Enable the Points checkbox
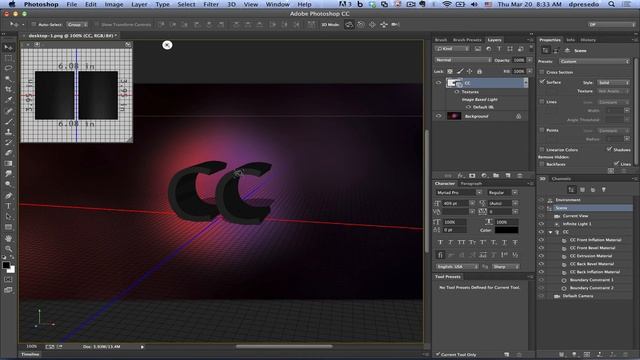This screenshot has width=640, height=360. [542, 130]
